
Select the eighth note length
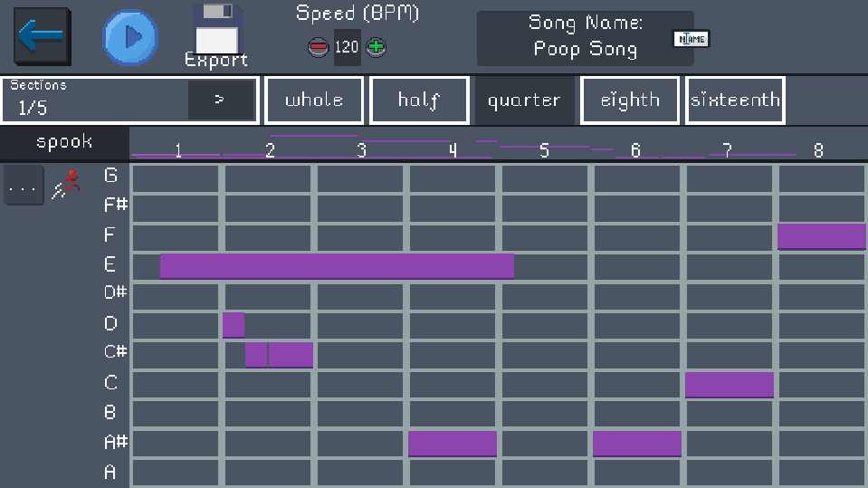click(630, 100)
